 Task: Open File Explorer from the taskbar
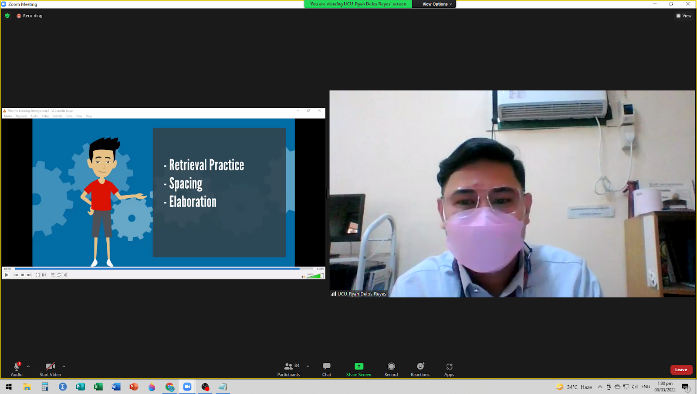(27, 387)
